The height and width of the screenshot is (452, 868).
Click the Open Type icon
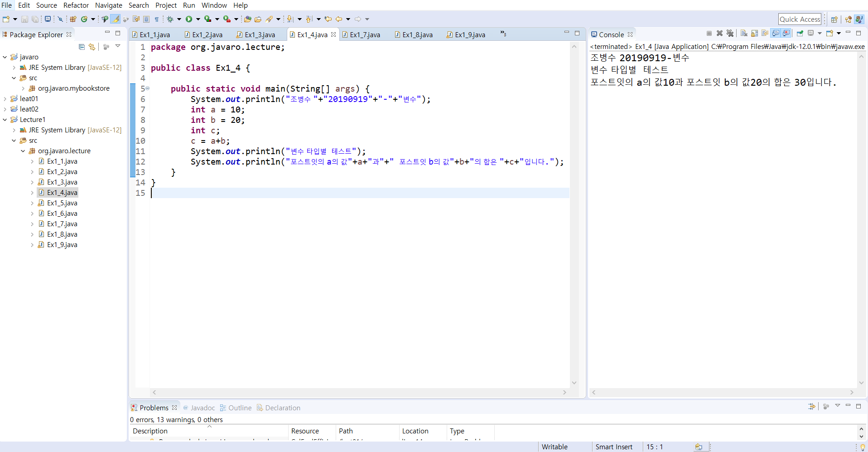tap(248, 19)
